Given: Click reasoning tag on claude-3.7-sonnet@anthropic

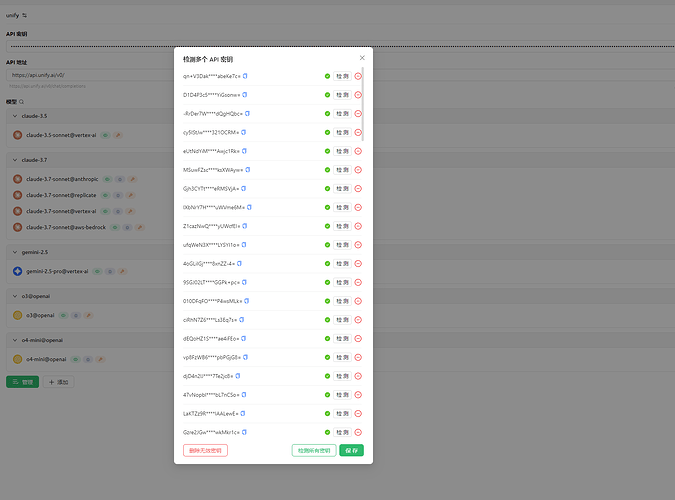Looking at the screenshot, I should [120, 179].
